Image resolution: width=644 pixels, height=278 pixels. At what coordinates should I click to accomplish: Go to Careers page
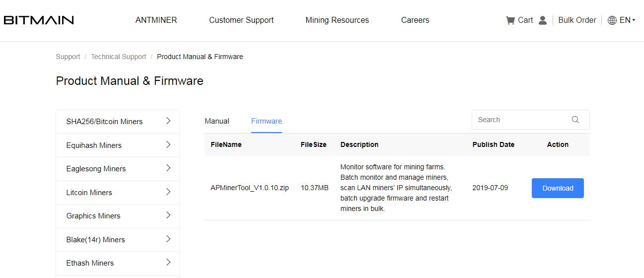(415, 20)
